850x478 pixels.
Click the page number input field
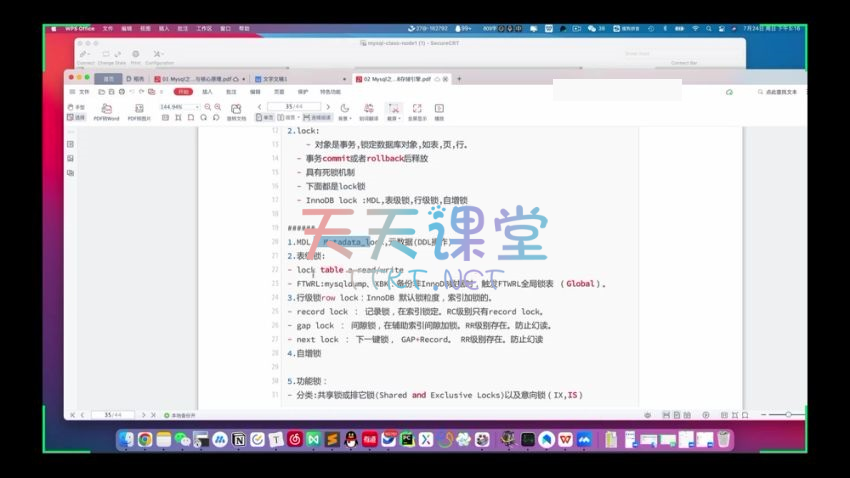(290, 106)
